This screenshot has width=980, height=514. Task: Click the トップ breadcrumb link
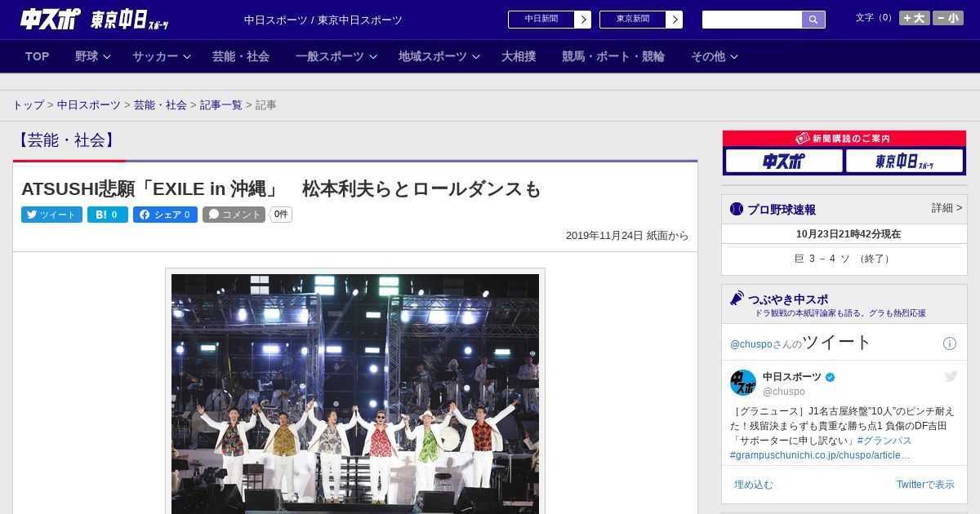point(29,105)
